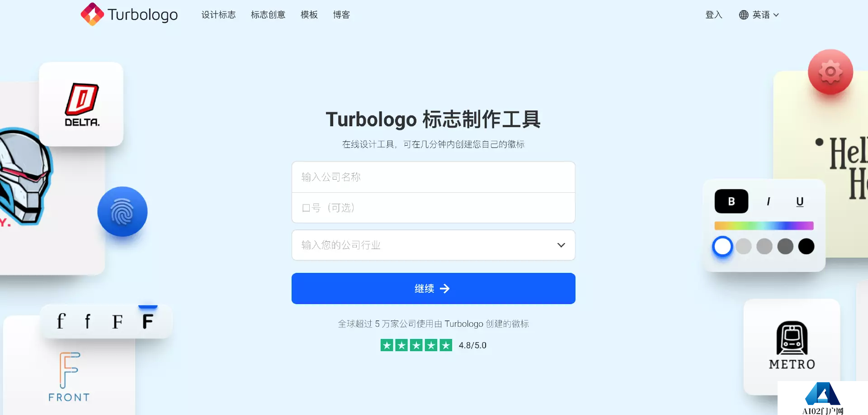Click the globe language icon
Image resolution: width=868 pixels, height=415 pixels.
point(744,15)
